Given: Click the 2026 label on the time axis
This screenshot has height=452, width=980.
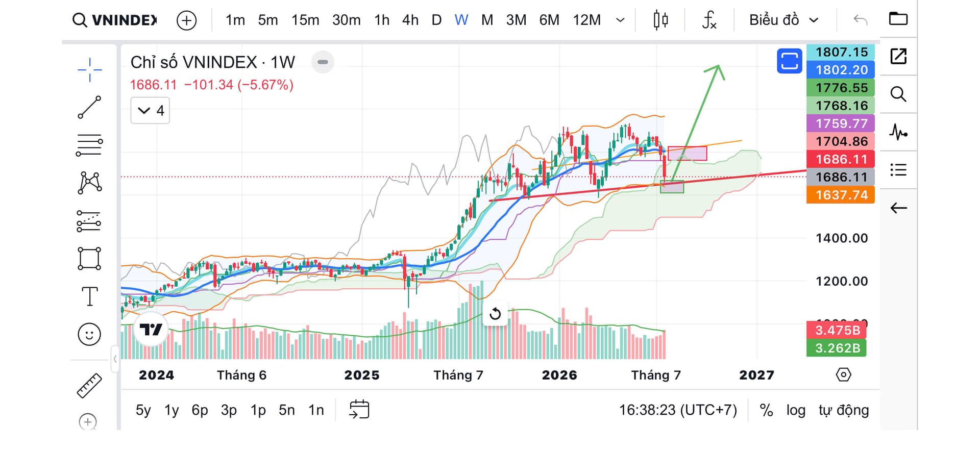Looking at the screenshot, I should coord(559,375).
